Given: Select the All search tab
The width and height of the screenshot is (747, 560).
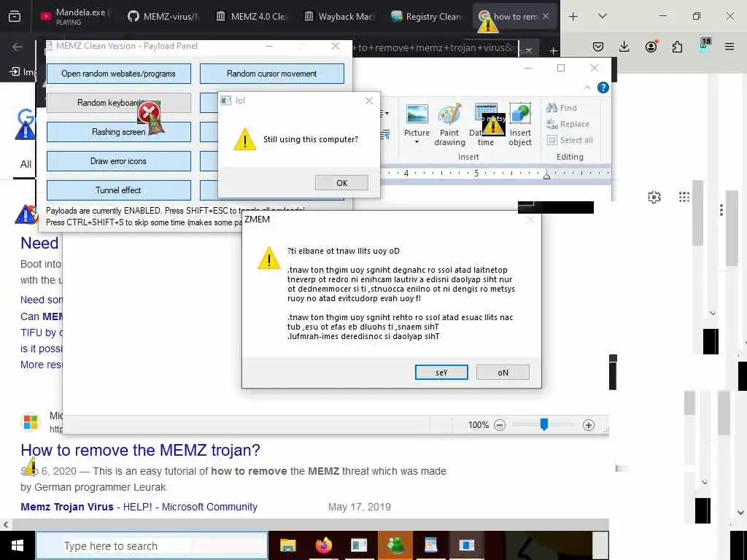Looking at the screenshot, I should (x=26, y=164).
